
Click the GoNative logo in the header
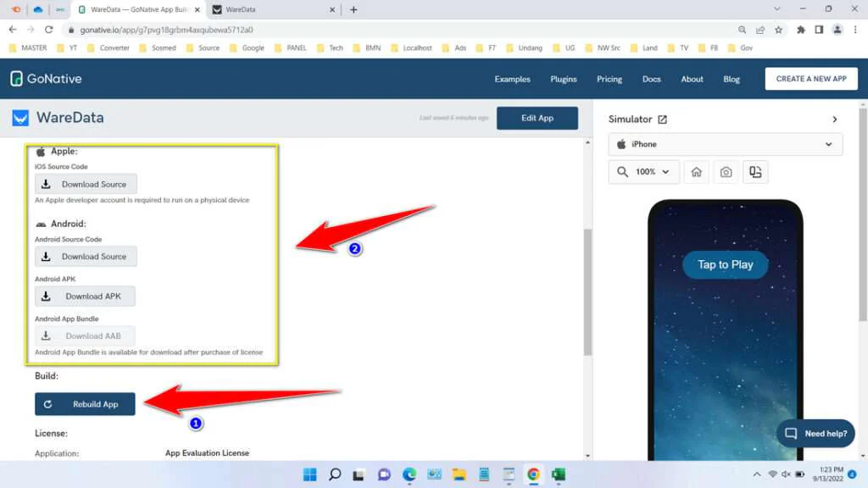[46, 78]
